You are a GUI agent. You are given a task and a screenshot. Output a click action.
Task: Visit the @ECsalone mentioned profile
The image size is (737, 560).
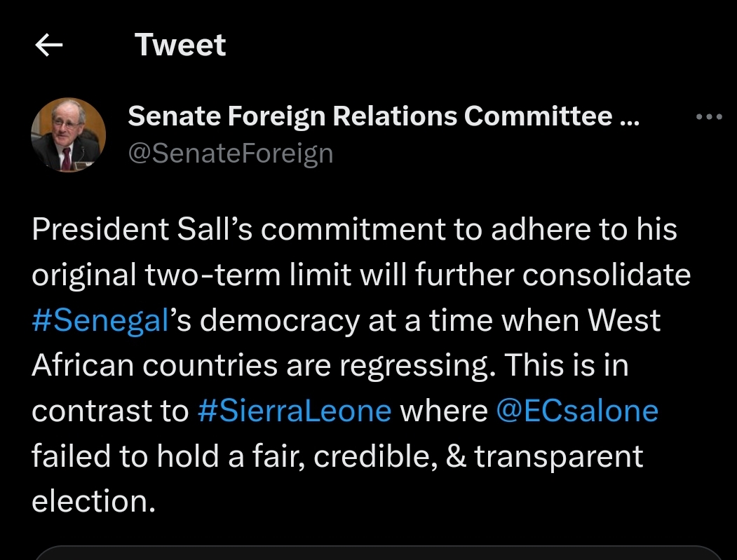click(577, 410)
